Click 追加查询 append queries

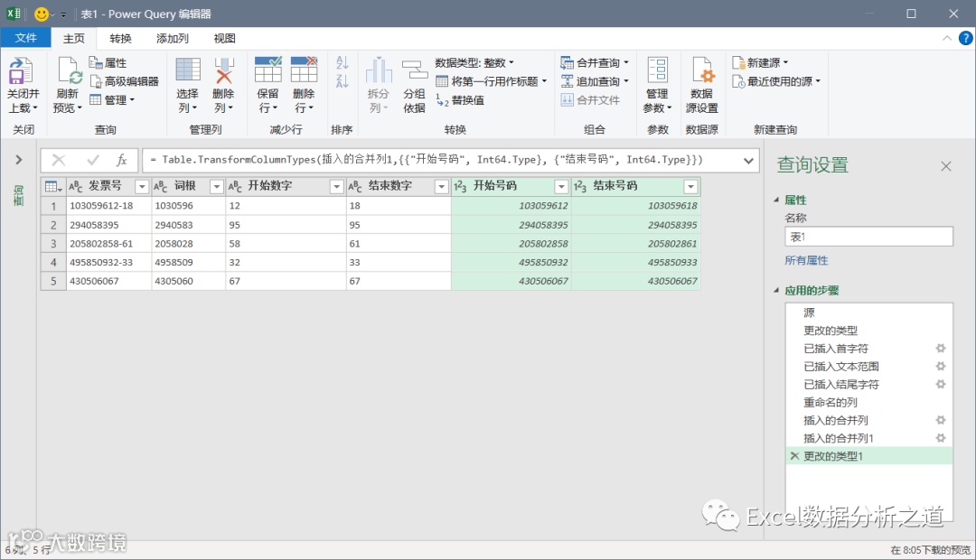click(595, 81)
